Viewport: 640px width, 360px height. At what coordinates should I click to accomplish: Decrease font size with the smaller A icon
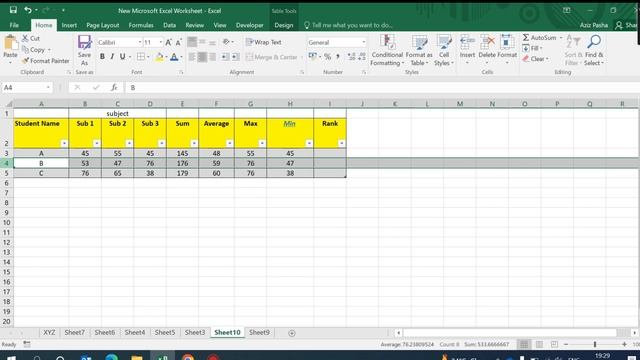point(178,42)
